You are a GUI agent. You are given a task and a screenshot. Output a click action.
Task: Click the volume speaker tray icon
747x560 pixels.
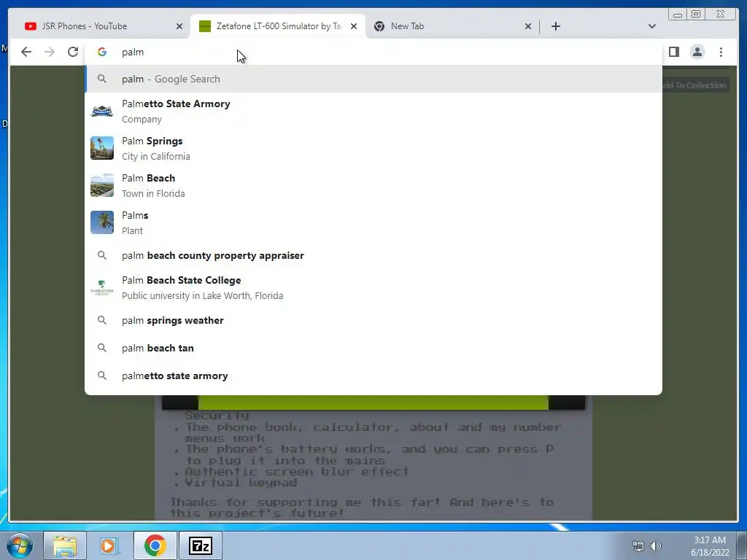656,546
